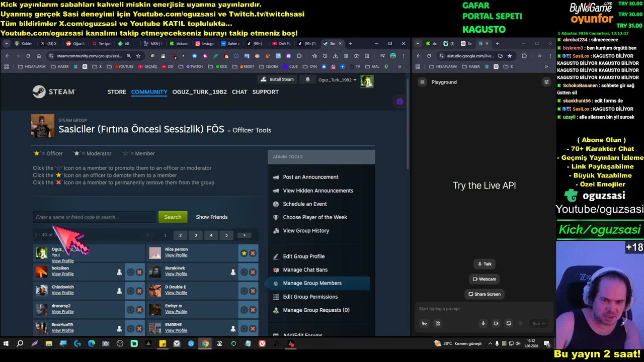
Task: Kick boksiken with the red X
Action: [139, 272]
